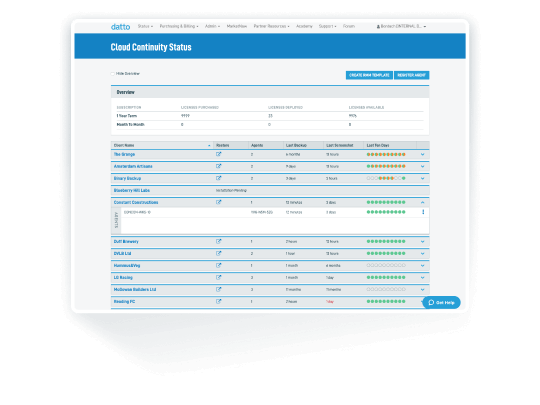Screen dimensions: 540x405
Task: Open the Academy menu item
Action: [x=304, y=26]
